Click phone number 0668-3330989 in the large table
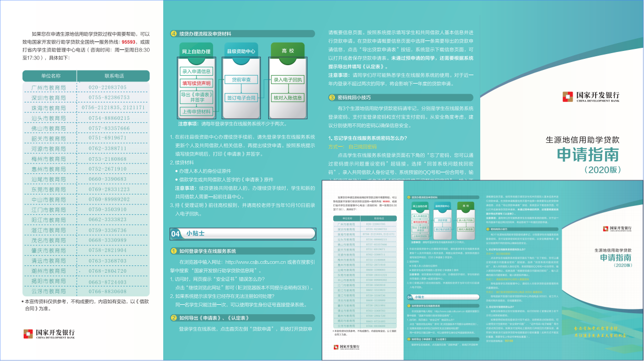Viewport: 644px width, 361px height. 108,240
